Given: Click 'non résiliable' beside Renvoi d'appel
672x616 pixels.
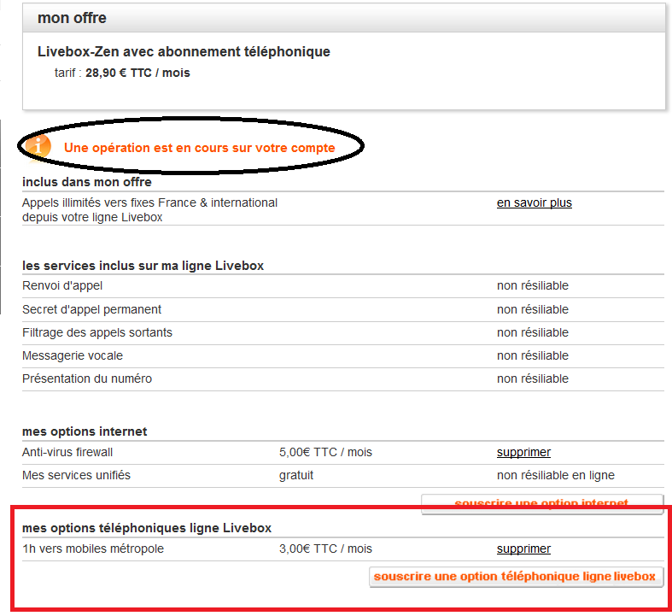Looking at the screenshot, I should pyautogui.click(x=533, y=286).
